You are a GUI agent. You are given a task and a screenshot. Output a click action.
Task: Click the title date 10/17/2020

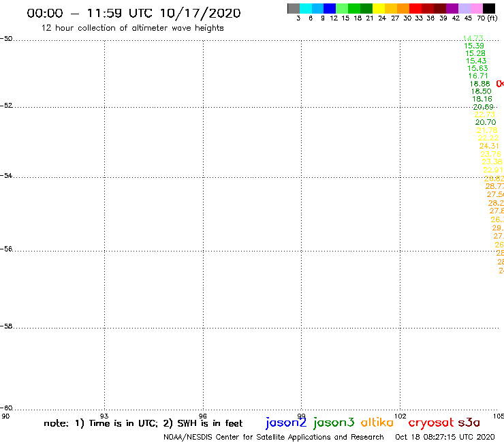200,13
